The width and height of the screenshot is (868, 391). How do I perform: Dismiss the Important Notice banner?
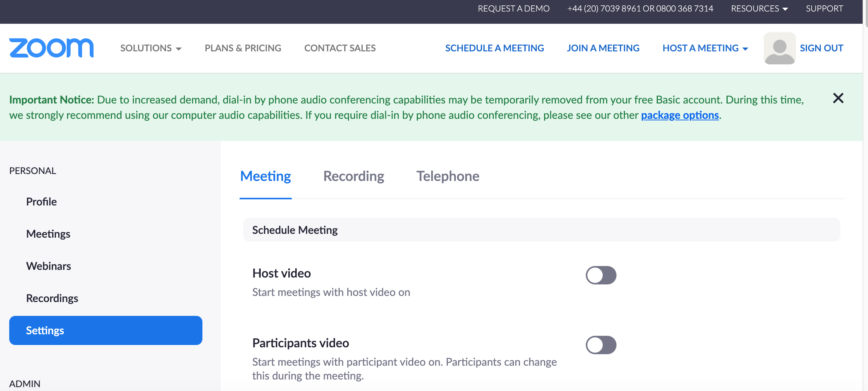tap(838, 98)
